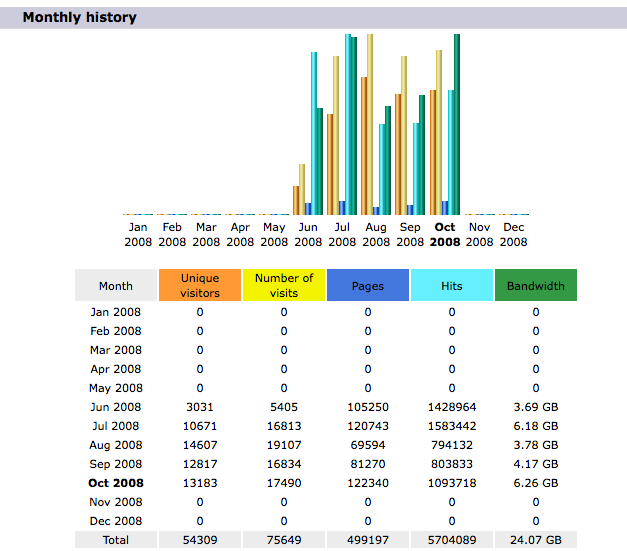Viewport: 627px width, 551px height.
Task: Click the tall green bandwidth bar for October
Action: pos(457,124)
